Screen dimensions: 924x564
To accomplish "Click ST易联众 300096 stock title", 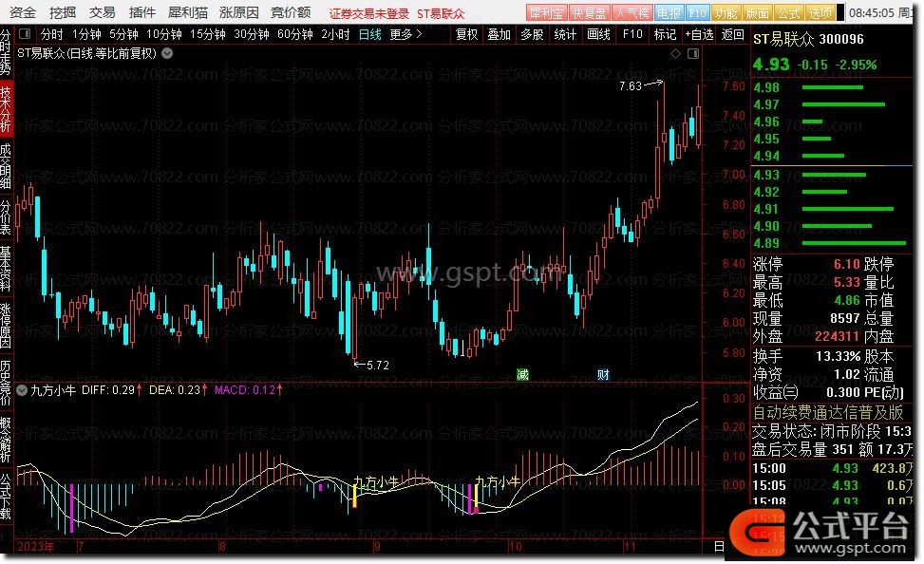I will tap(808, 40).
